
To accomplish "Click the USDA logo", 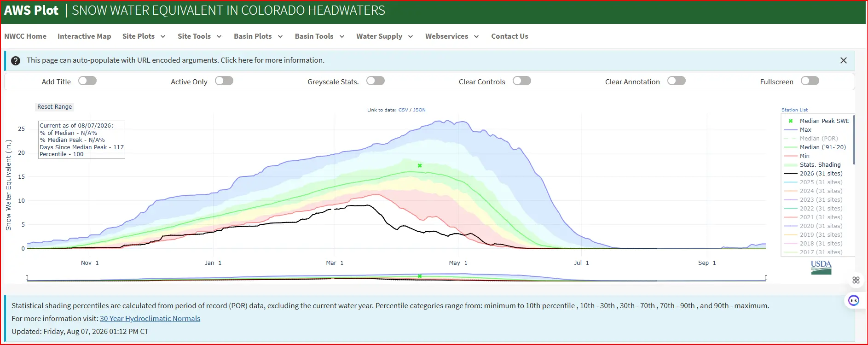I will pyautogui.click(x=821, y=267).
